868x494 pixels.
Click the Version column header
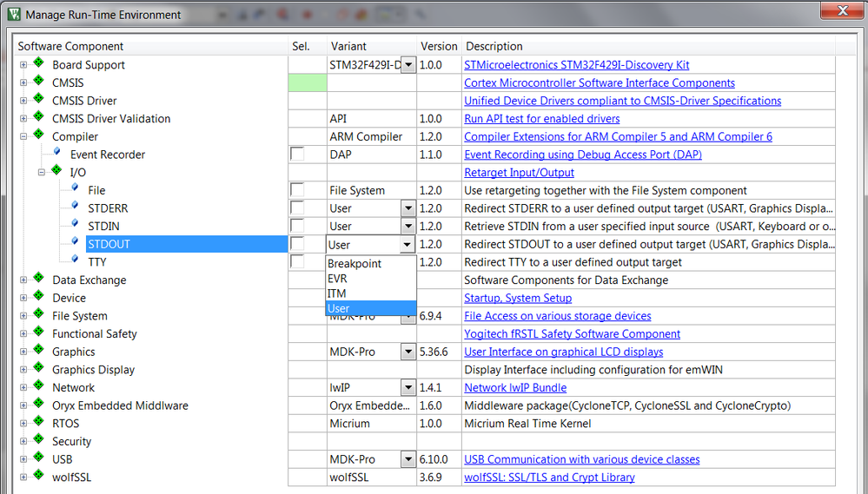tap(439, 47)
